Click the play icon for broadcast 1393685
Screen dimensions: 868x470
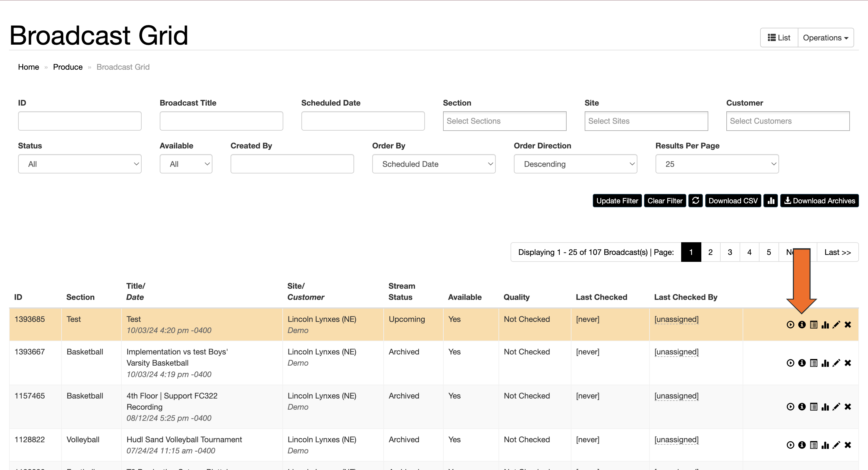pyautogui.click(x=790, y=325)
